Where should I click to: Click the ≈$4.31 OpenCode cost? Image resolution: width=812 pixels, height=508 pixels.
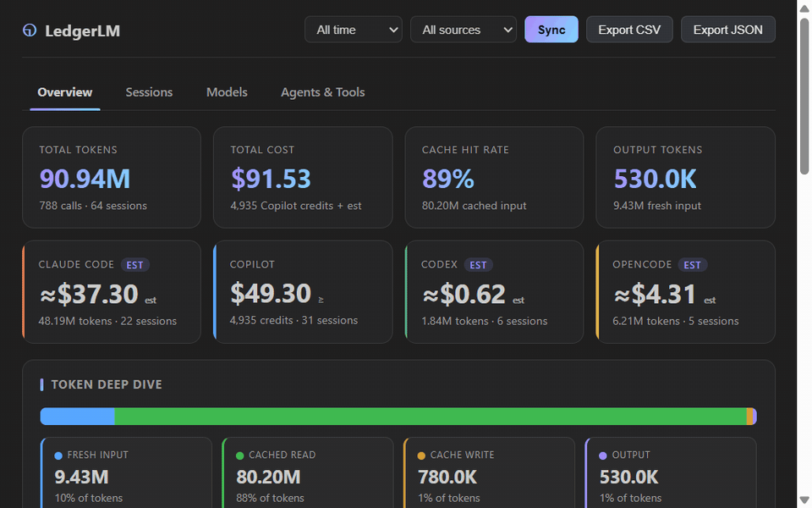(655, 294)
